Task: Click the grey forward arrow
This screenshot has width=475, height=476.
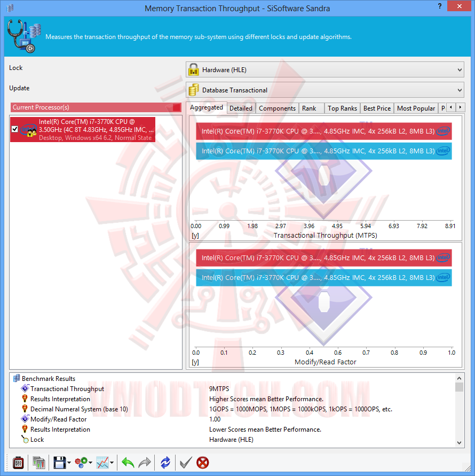Action: tap(145, 463)
